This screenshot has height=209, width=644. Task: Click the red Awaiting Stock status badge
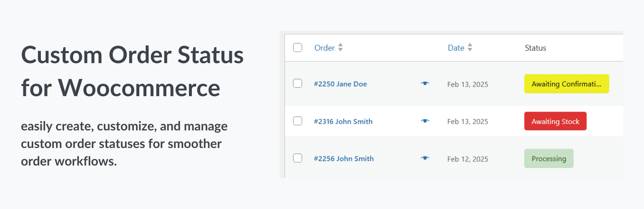click(555, 121)
